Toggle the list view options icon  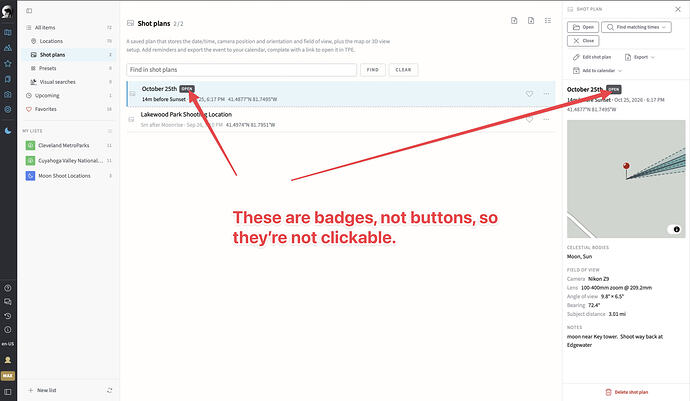548,21
